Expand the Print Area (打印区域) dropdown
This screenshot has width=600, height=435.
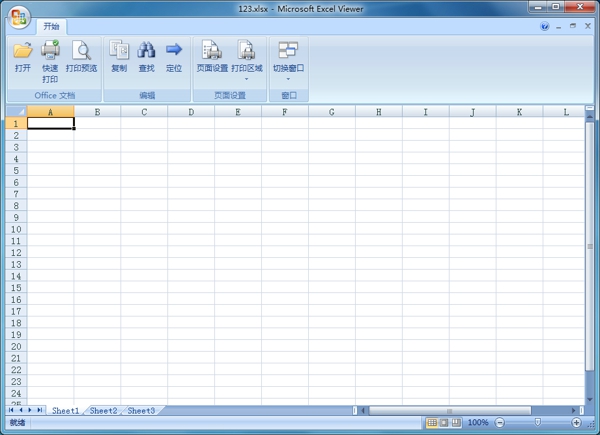coord(246,78)
